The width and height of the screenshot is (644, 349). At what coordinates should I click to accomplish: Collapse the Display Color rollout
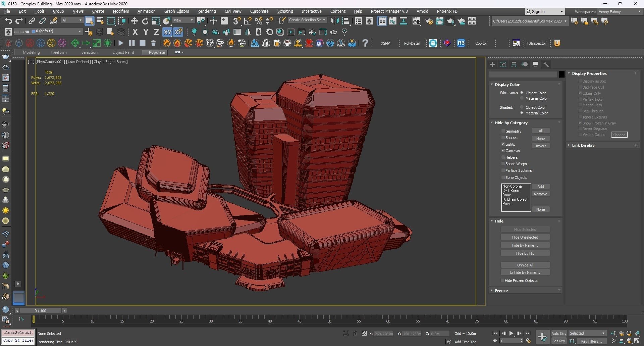[x=507, y=85]
